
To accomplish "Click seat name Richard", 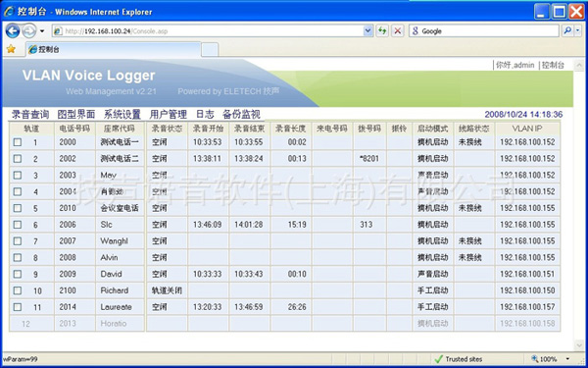I will tap(115, 290).
